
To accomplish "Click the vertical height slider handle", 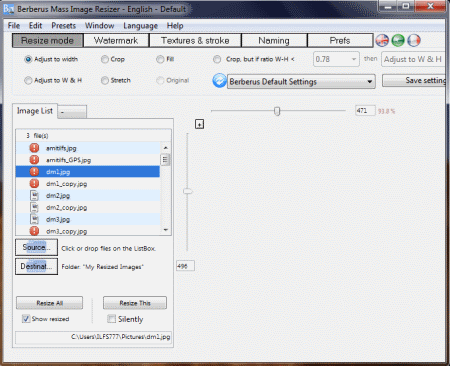I will click(x=188, y=191).
